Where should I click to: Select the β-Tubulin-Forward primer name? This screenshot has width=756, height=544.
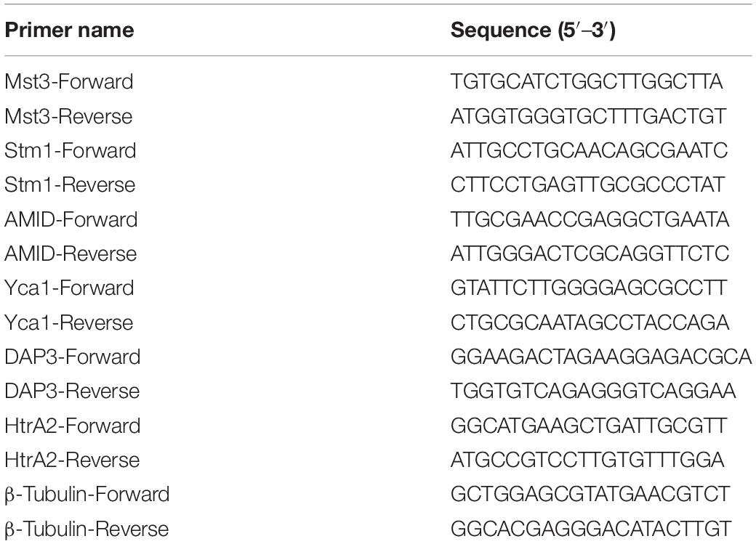(87, 495)
